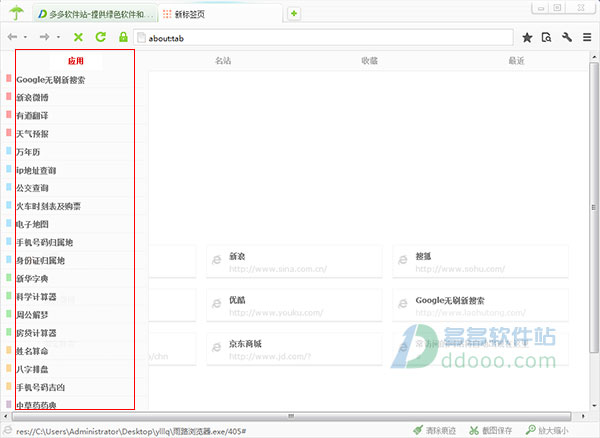Open 房贷计算器 app
Screen dimensions: 600x438
pyautogui.click(x=36, y=333)
